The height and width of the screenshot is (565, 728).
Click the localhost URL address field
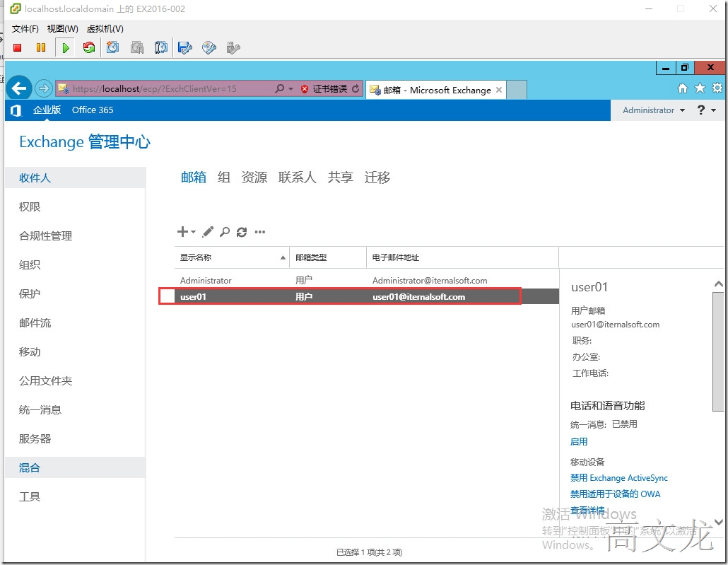163,88
